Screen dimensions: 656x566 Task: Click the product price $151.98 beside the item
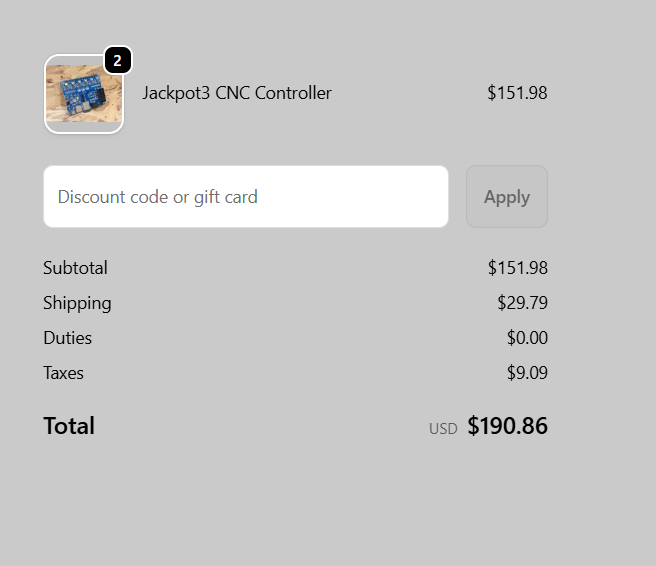(x=517, y=93)
